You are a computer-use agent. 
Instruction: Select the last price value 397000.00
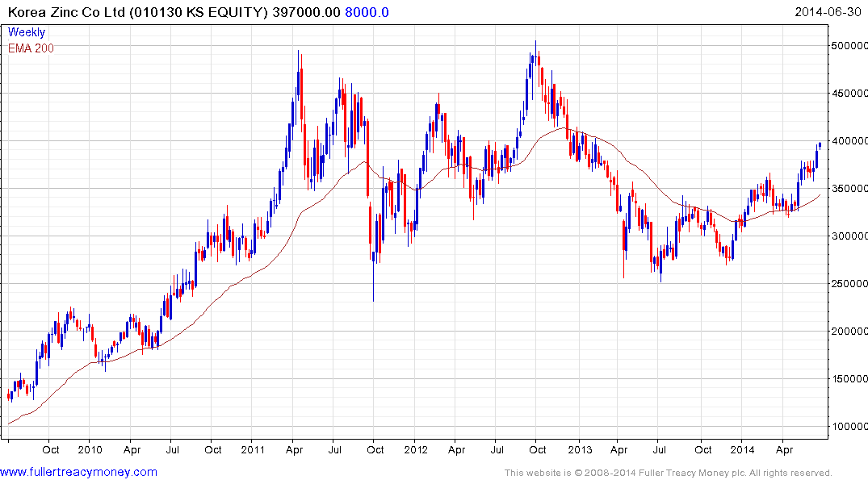pos(306,12)
